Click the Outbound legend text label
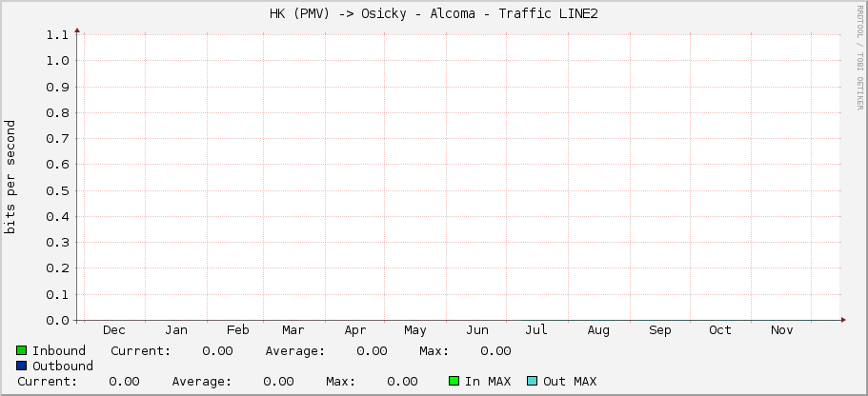 (x=63, y=366)
